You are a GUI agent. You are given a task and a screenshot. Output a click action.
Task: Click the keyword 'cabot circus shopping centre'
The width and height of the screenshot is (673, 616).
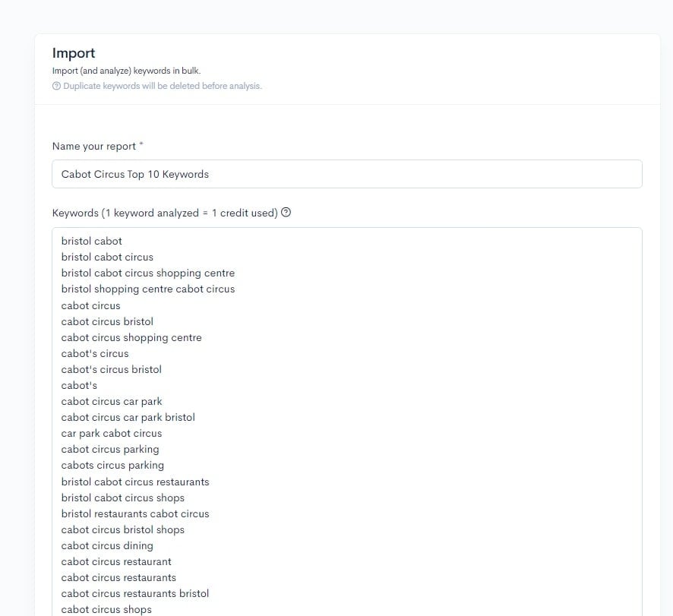coord(131,337)
